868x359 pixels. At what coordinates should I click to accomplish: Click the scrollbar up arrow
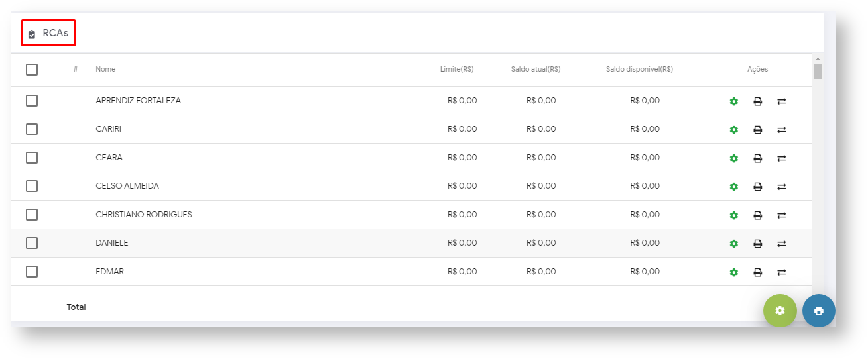tap(818, 60)
